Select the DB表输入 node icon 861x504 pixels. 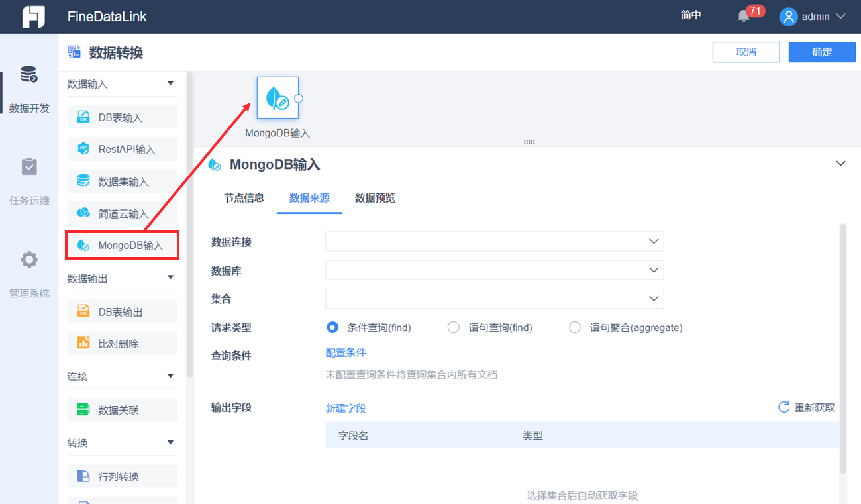(83, 117)
